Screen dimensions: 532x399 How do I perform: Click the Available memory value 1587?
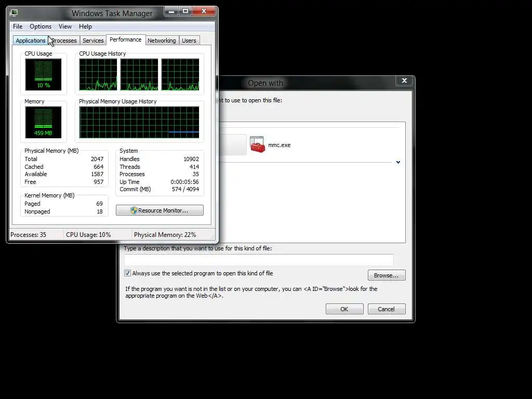tap(97, 175)
